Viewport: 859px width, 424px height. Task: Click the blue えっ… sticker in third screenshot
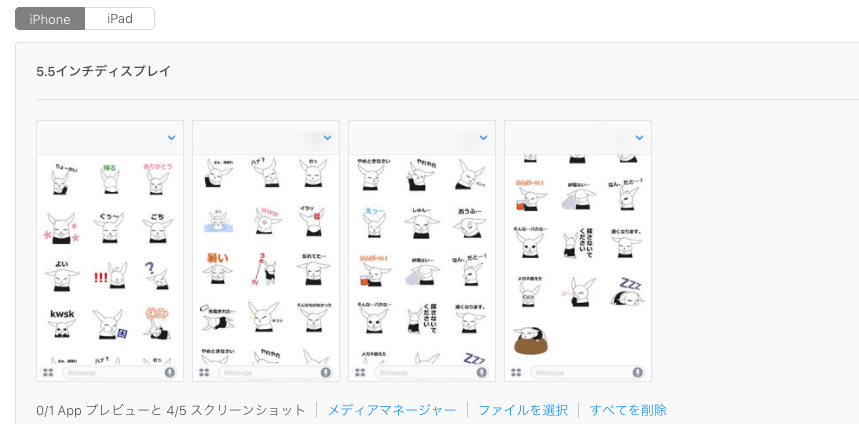coord(374,222)
